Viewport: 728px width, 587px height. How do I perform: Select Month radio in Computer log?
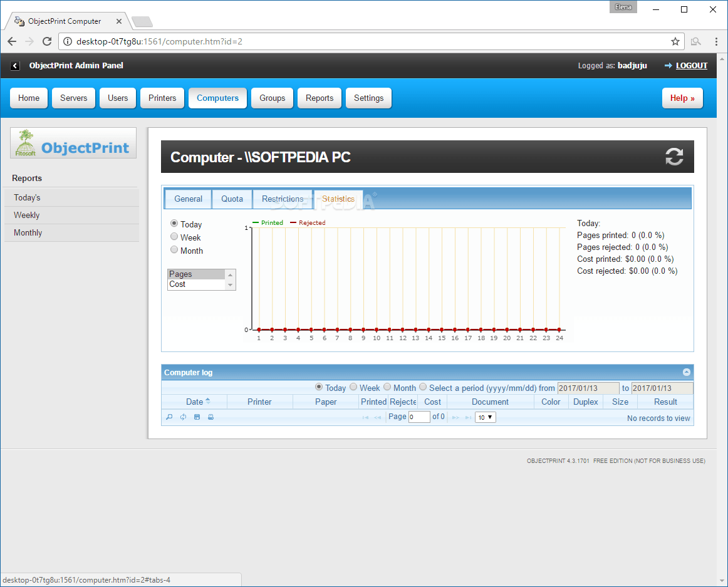point(387,387)
